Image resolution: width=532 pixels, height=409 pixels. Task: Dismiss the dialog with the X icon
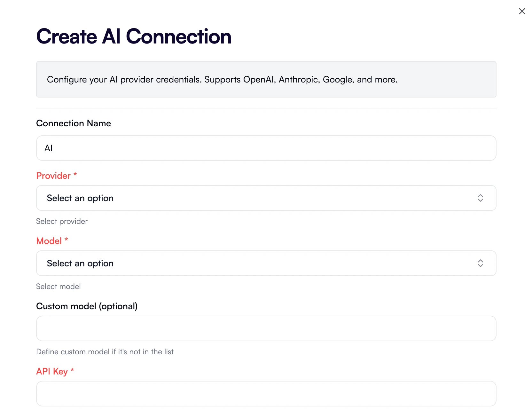coord(522,11)
